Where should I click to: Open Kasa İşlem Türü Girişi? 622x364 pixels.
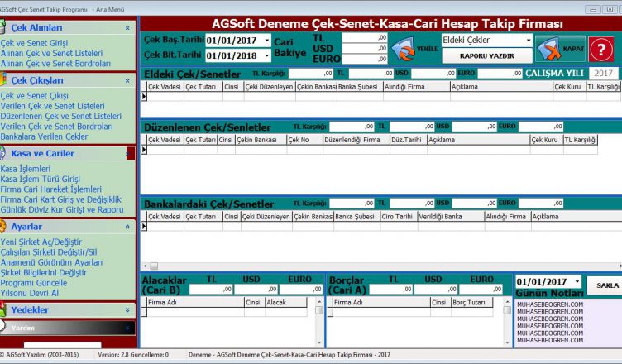41,179
